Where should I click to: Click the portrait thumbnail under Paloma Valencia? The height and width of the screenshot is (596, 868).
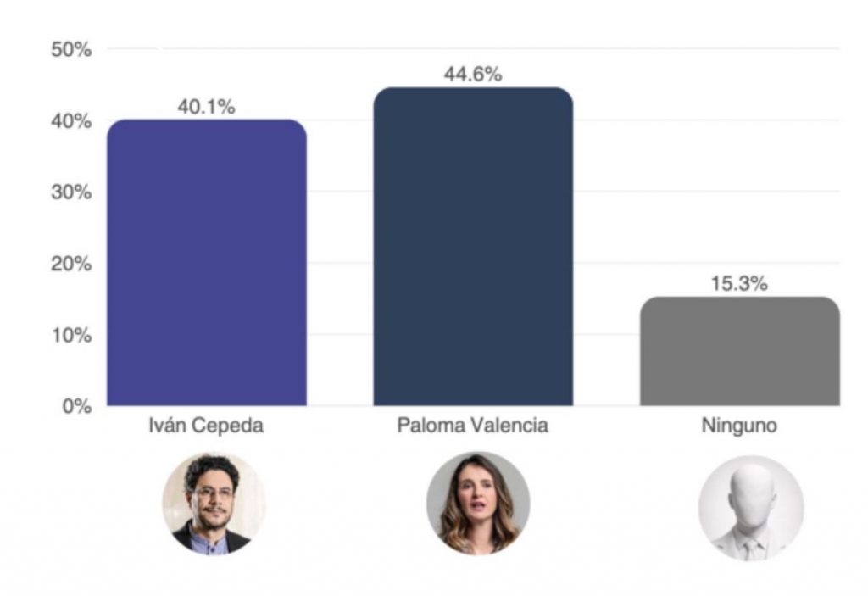(x=477, y=504)
